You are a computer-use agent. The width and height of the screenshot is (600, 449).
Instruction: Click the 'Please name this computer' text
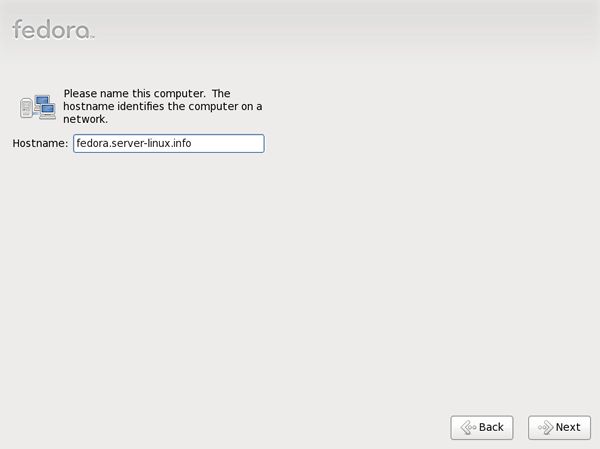click(x=163, y=106)
